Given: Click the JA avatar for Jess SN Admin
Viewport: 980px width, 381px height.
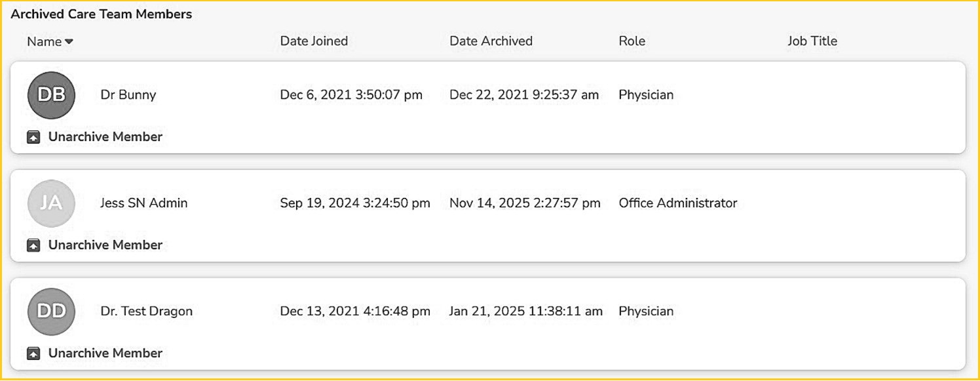Looking at the screenshot, I should tap(51, 203).
